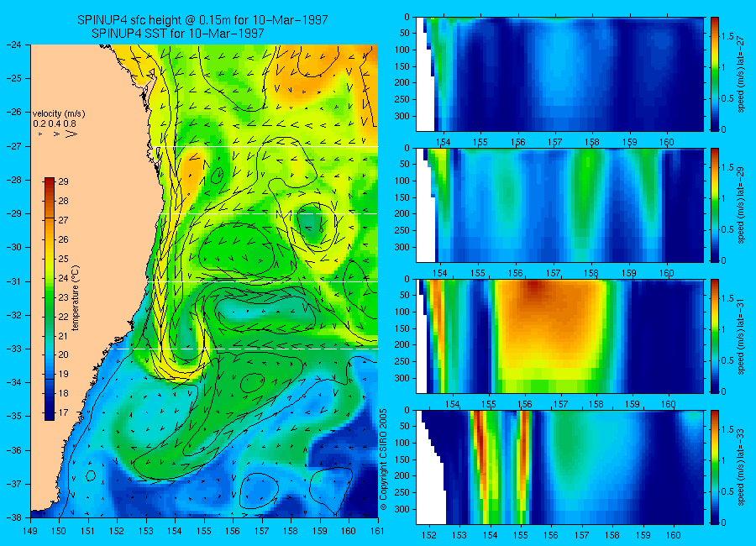Image resolution: width=756 pixels, height=546 pixels.
Task: Click the '-26' latitude label on the map axis
Action: [14, 112]
